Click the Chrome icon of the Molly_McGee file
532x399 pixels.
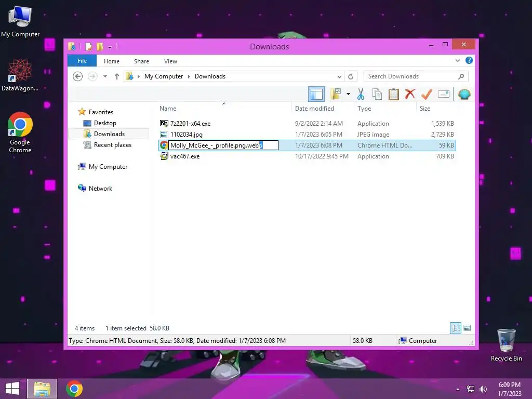[x=164, y=145]
